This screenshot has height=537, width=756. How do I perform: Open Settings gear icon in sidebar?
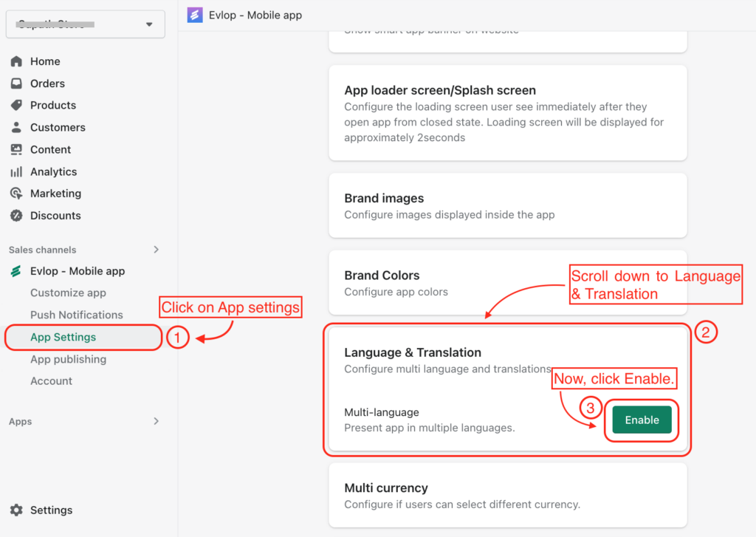(16, 510)
